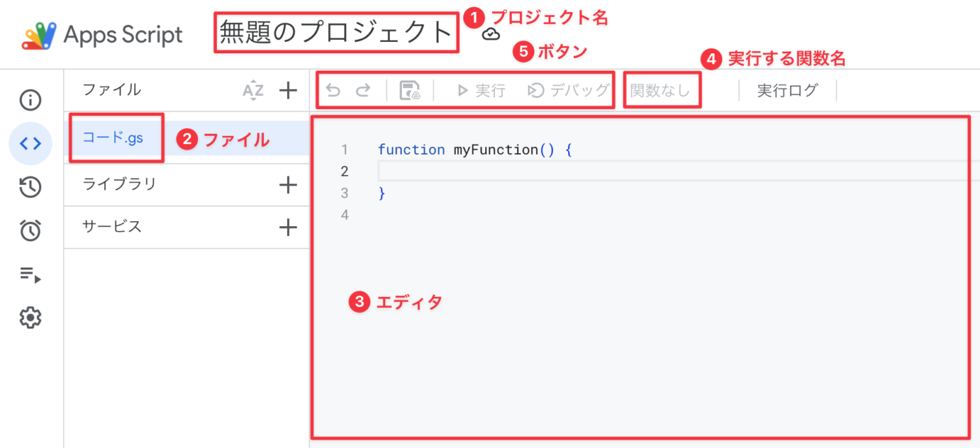980x448 pixels.
Task: Add a library with plus button
Action: (288, 185)
